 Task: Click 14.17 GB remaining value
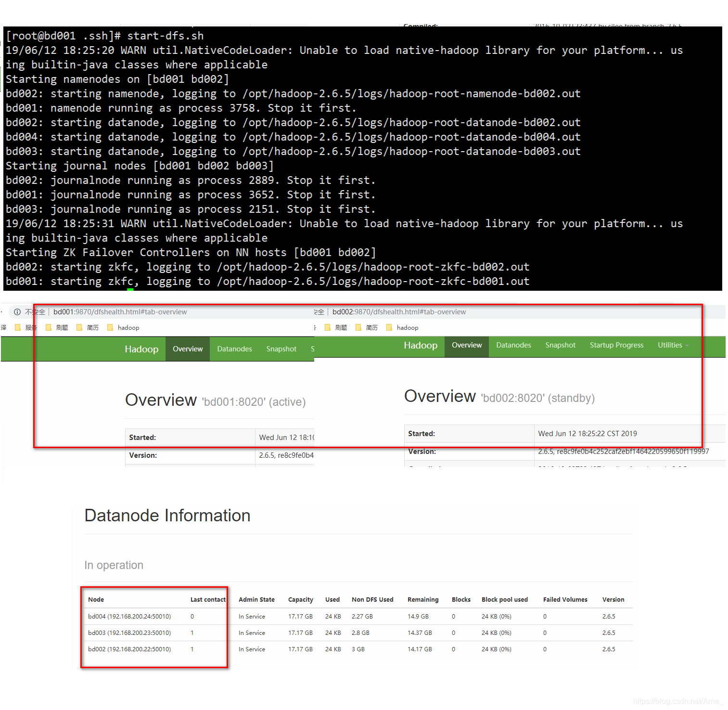tap(420, 649)
